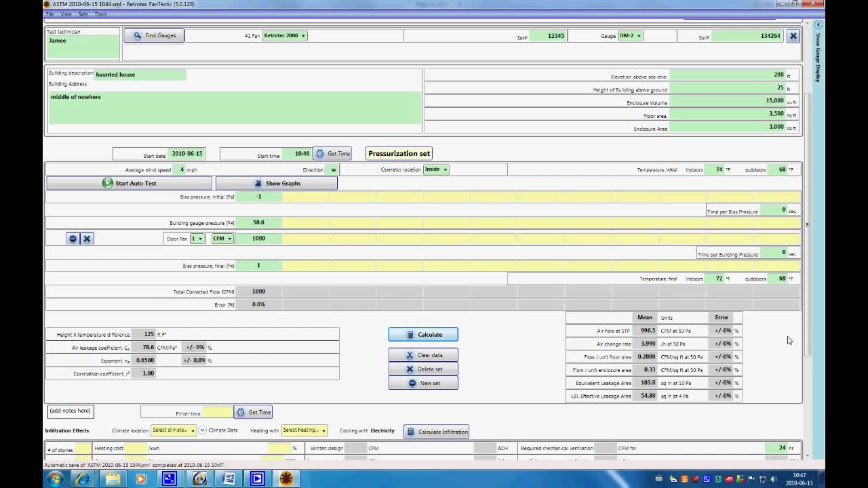
Task: Click the Building Address text area
Action: pyautogui.click(x=234, y=108)
